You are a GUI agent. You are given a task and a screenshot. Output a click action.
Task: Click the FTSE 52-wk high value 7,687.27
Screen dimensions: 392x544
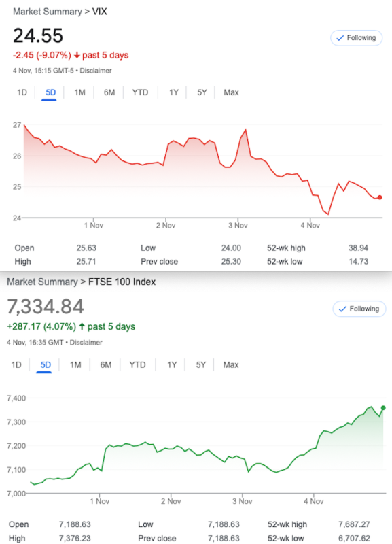[354, 524]
